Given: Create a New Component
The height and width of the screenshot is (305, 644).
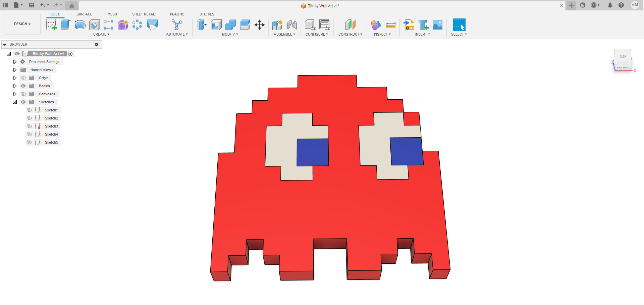Looking at the screenshot, I should (x=277, y=25).
